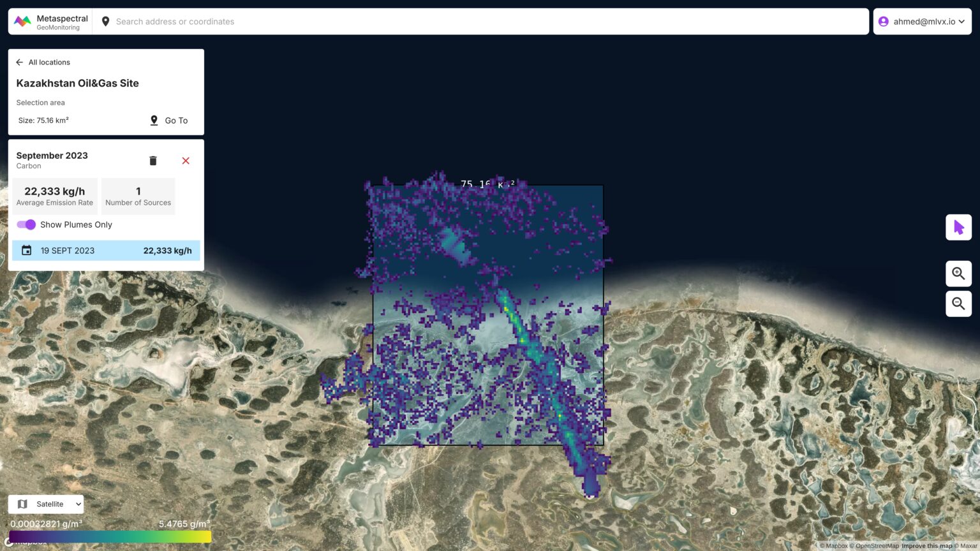Select the 19 SEPT 2023 measurement entry

click(106, 250)
